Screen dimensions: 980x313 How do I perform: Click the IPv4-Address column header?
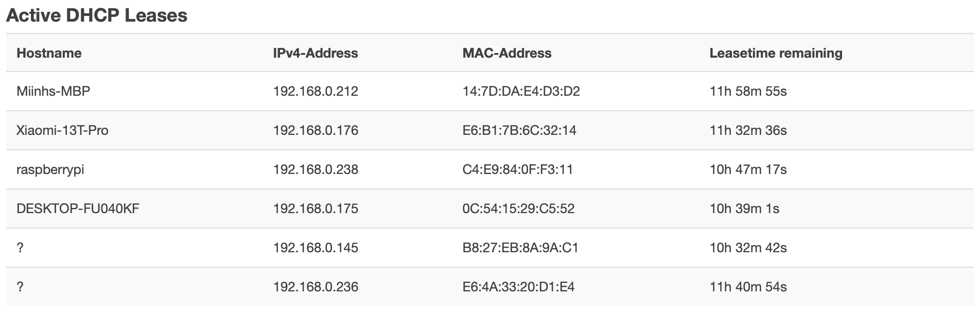pos(315,53)
